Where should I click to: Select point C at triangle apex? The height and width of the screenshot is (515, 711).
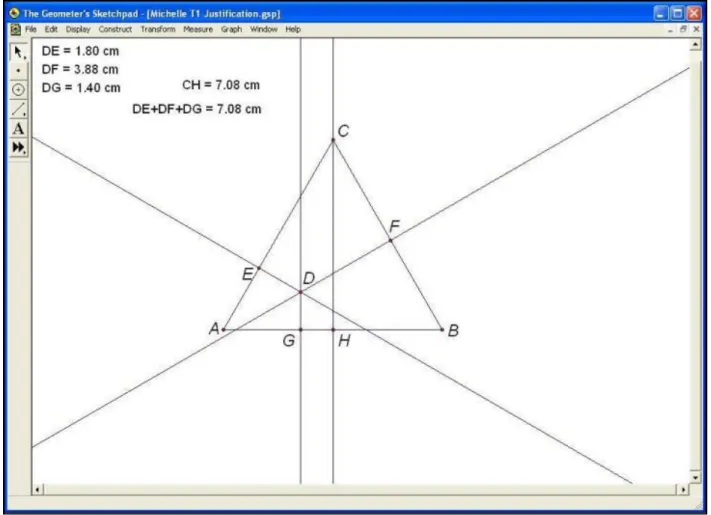(333, 141)
